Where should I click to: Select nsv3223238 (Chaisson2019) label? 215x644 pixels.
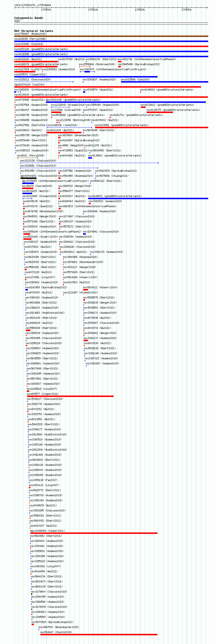point(38,161)
